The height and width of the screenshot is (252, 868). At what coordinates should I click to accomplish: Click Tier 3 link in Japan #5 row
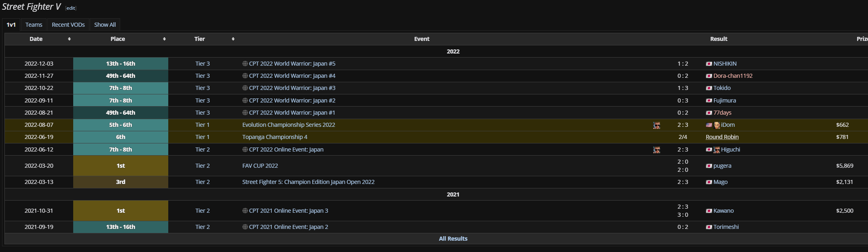[x=202, y=64]
